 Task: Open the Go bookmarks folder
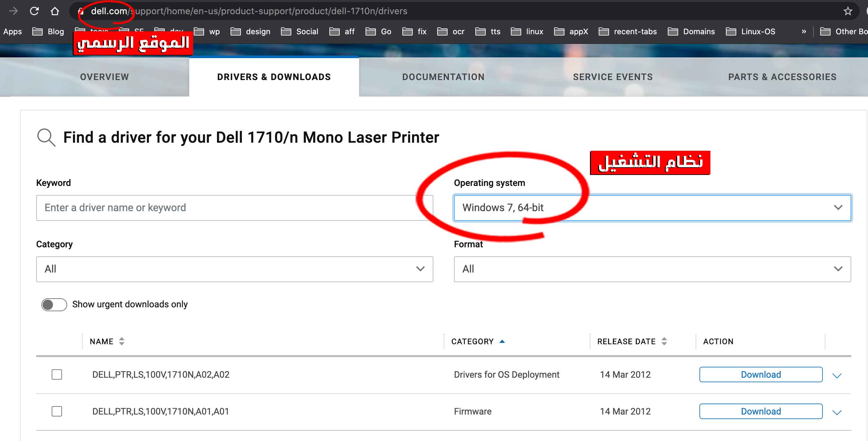tap(378, 31)
